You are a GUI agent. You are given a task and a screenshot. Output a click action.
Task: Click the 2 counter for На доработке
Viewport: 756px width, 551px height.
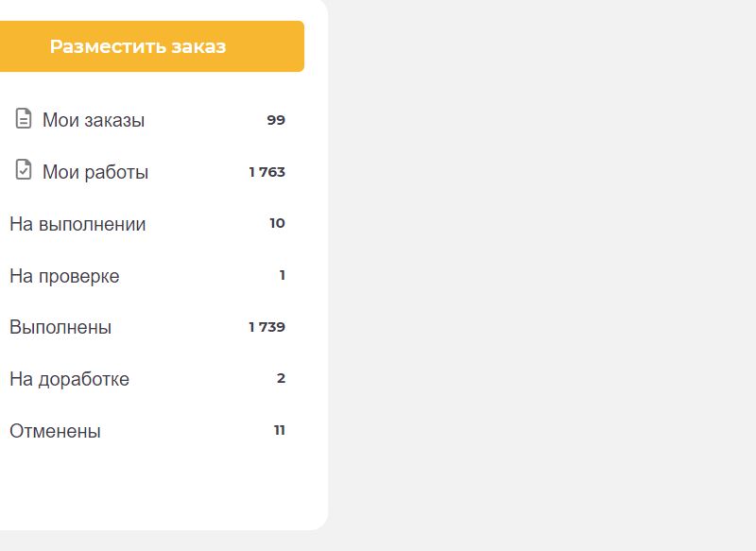tap(281, 379)
